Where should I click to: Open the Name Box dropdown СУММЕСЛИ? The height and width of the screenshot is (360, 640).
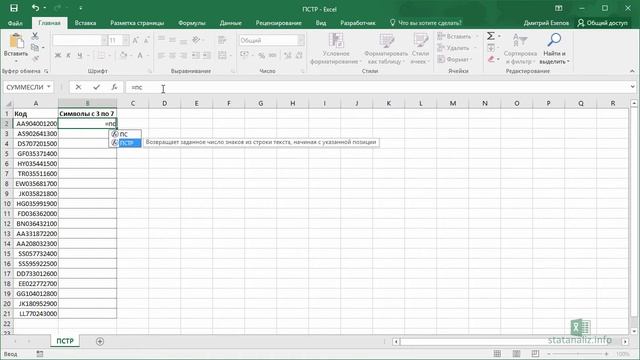[49, 87]
